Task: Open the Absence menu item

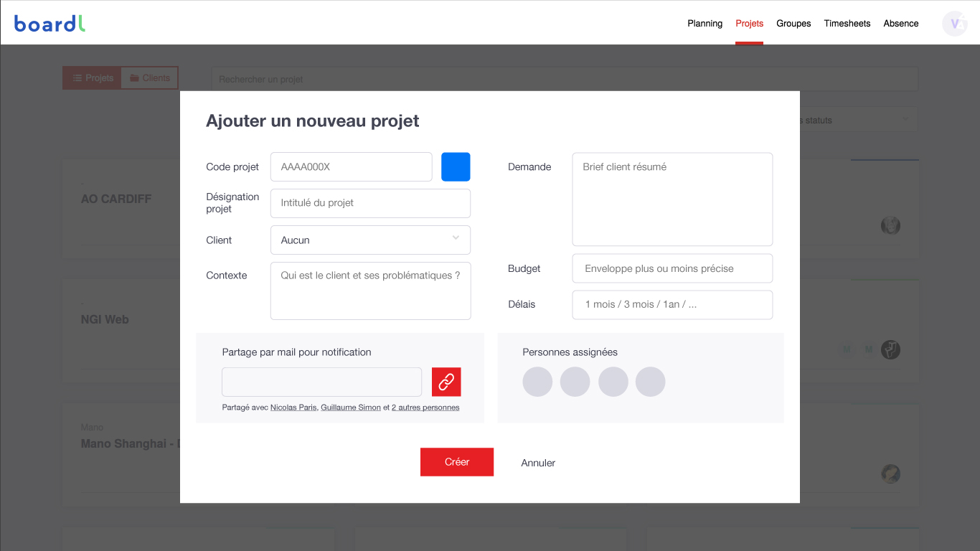Action: coord(900,24)
